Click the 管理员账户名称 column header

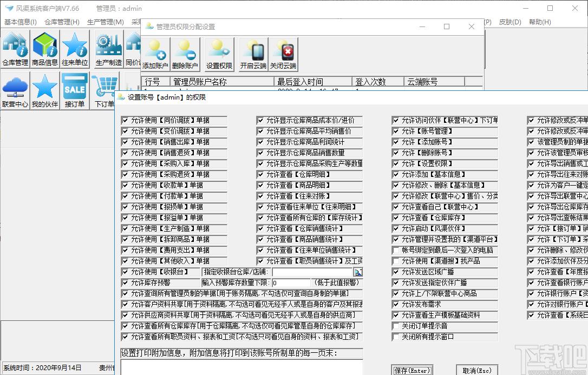222,82
